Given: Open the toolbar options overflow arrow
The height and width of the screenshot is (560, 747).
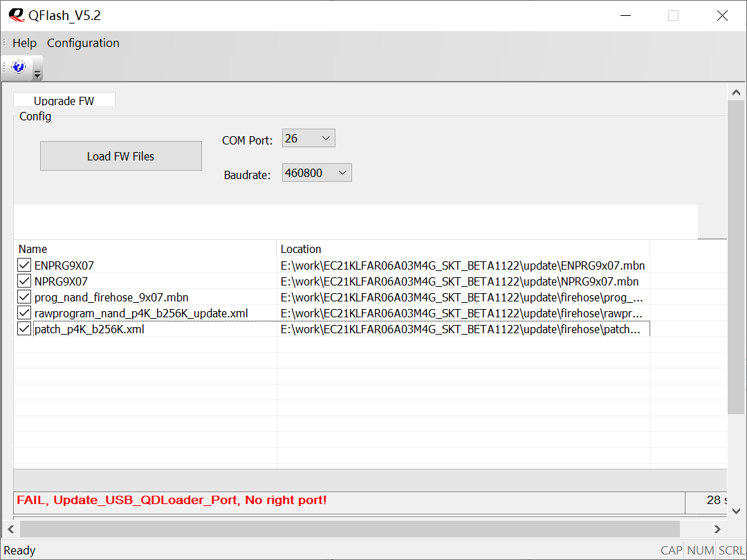Looking at the screenshot, I should [37, 74].
